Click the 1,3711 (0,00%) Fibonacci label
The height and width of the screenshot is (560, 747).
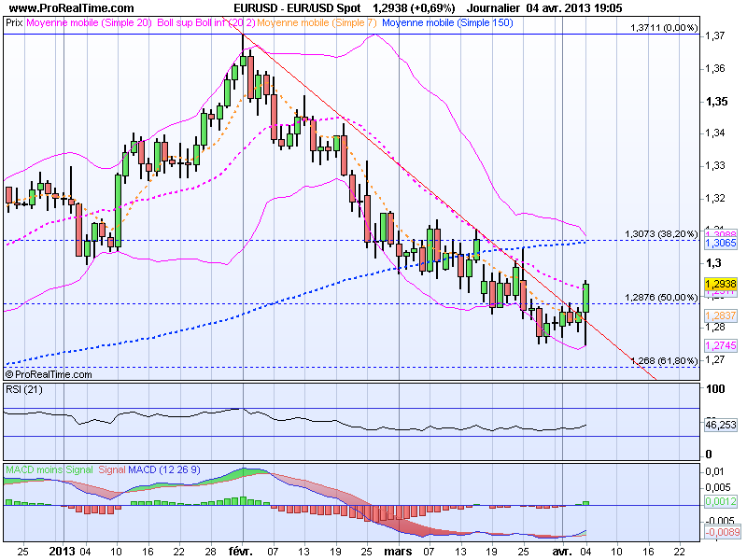(664, 28)
